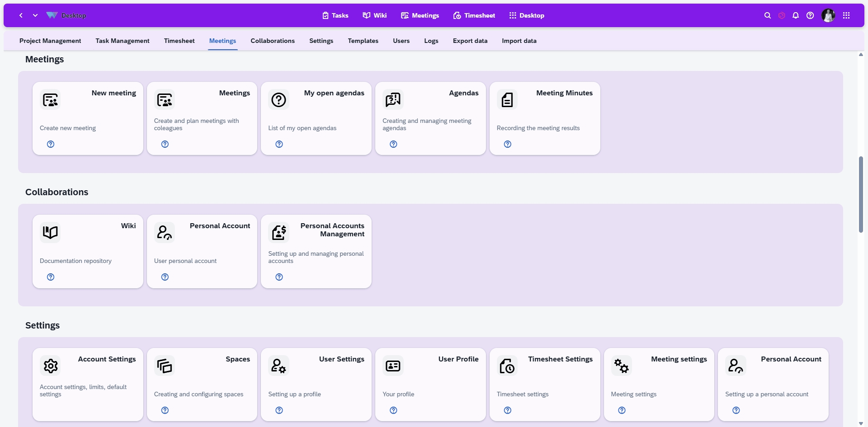Select the Export data tab

(470, 41)
